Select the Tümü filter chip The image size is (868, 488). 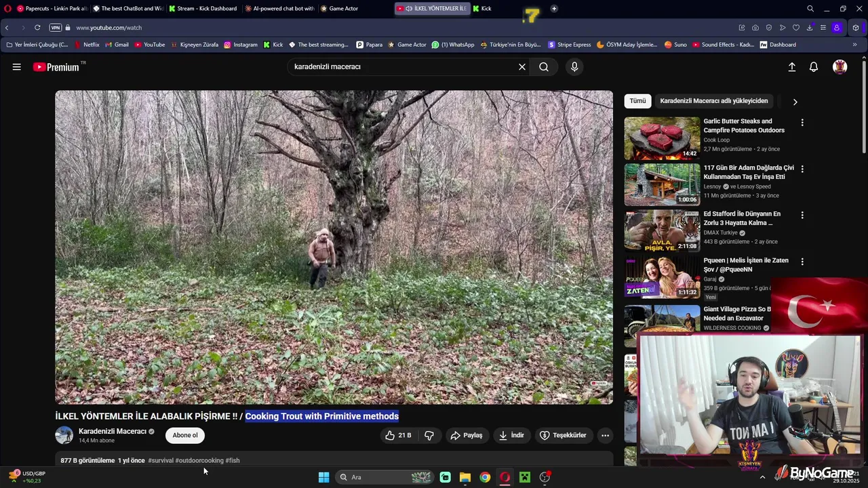(x=637, y=101)
